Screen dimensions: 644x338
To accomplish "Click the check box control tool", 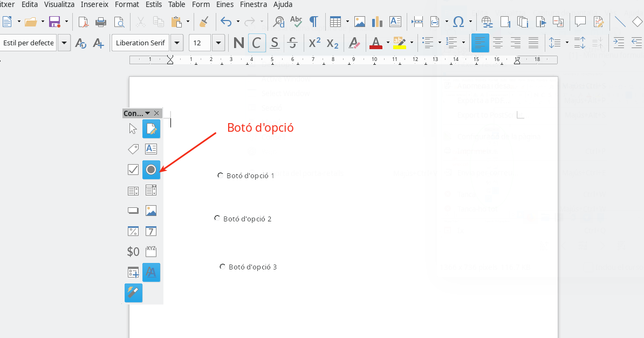I will coord(133,170).
